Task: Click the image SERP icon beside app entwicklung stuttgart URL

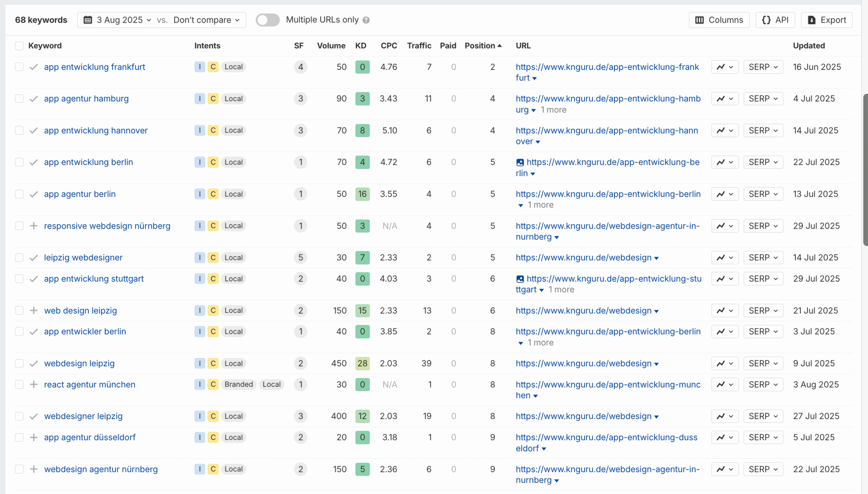Action: (x=520, y=279)
